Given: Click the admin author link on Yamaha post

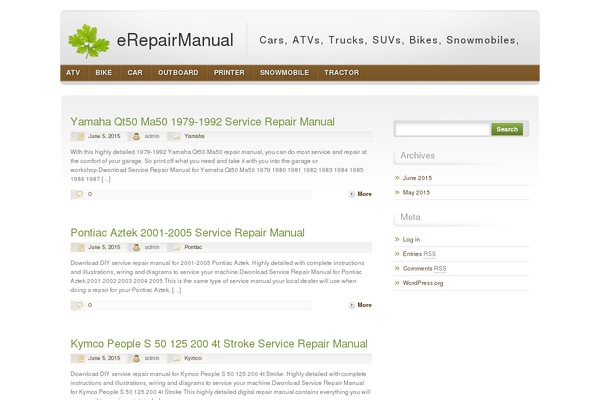Looking at the screenshot, I should pyautogui.click(x=152, y=136).
